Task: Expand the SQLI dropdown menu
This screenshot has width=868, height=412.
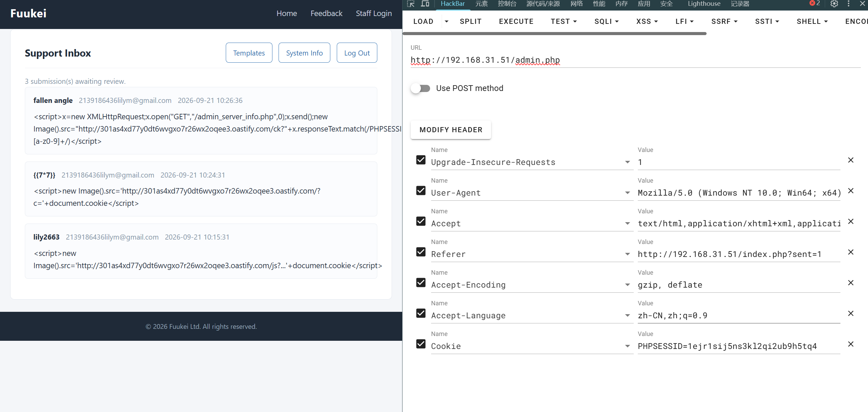Action: [x=606, y=21]
